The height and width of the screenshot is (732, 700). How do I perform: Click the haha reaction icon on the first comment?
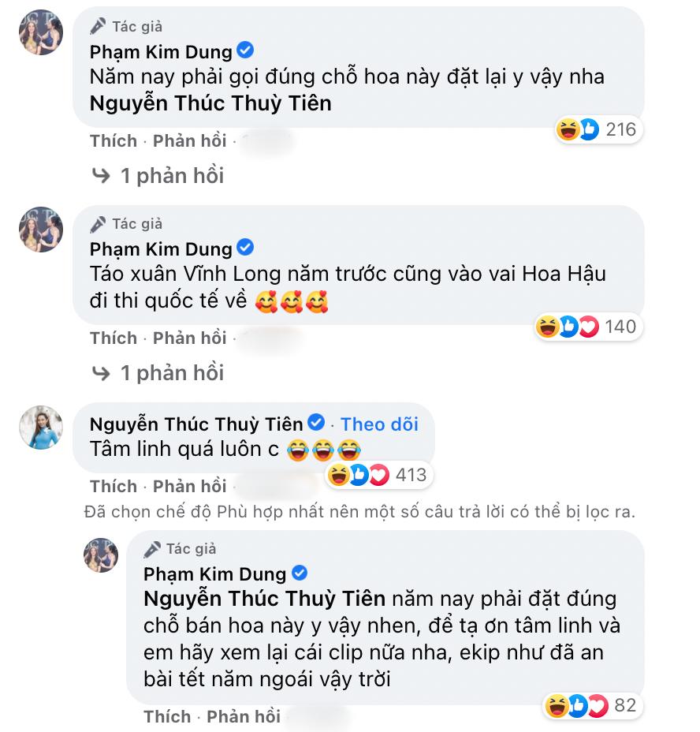pos(568,131)
